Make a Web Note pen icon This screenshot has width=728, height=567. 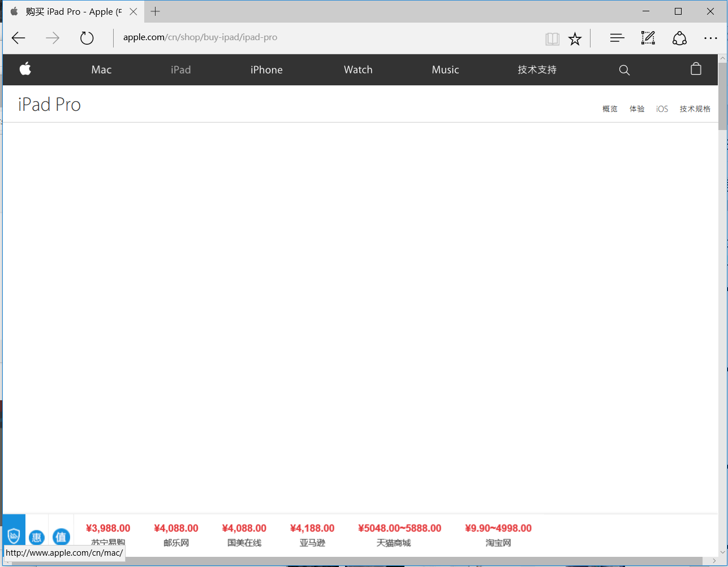click(x=648, y=38)
